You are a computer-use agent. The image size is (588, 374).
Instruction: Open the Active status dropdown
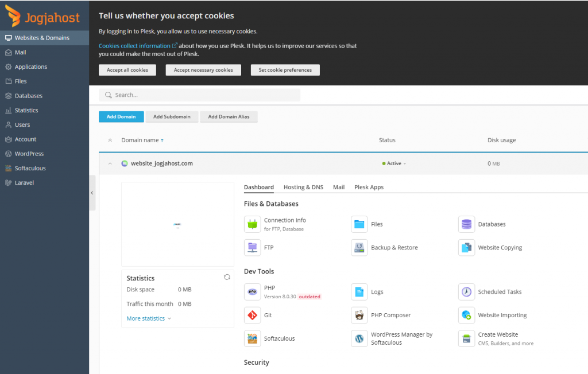[394, 163]
